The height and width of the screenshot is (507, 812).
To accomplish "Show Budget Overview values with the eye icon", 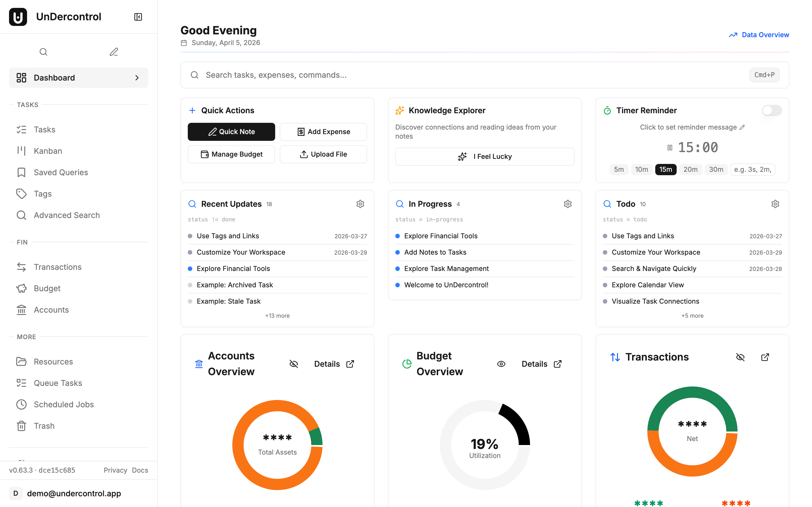I will pyautogui.click(x=501, y=364).
